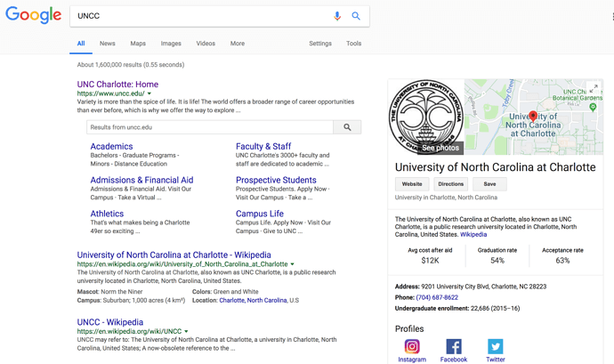The image size is (614, 364).
Task: Switch to the News tab
Action: coord(108,44)
